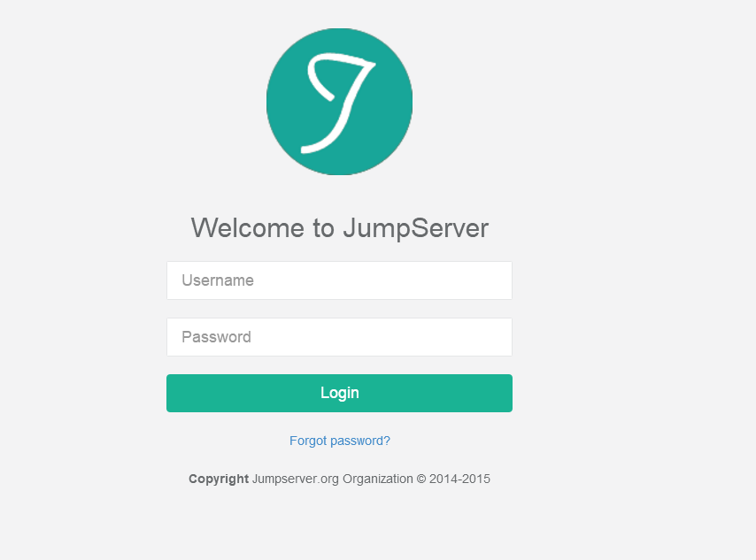
Task: Click the Jumpserver.org text in footer
Action: tap(296, 479)
